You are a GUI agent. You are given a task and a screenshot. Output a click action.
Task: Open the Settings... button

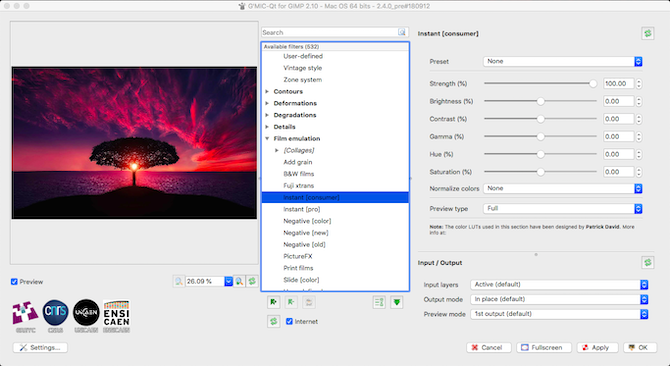(x=40, y=348)
